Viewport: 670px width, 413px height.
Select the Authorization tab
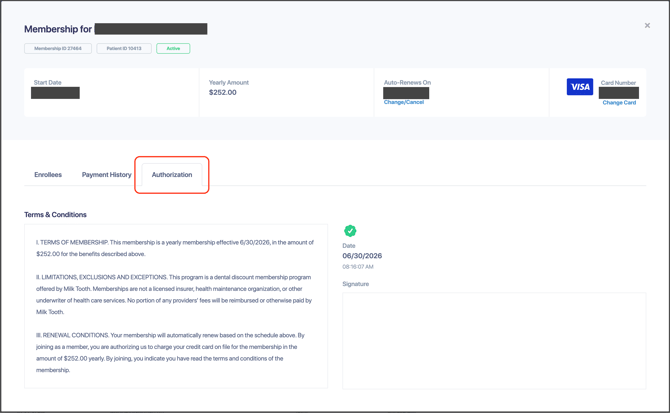tap(172, 175)
